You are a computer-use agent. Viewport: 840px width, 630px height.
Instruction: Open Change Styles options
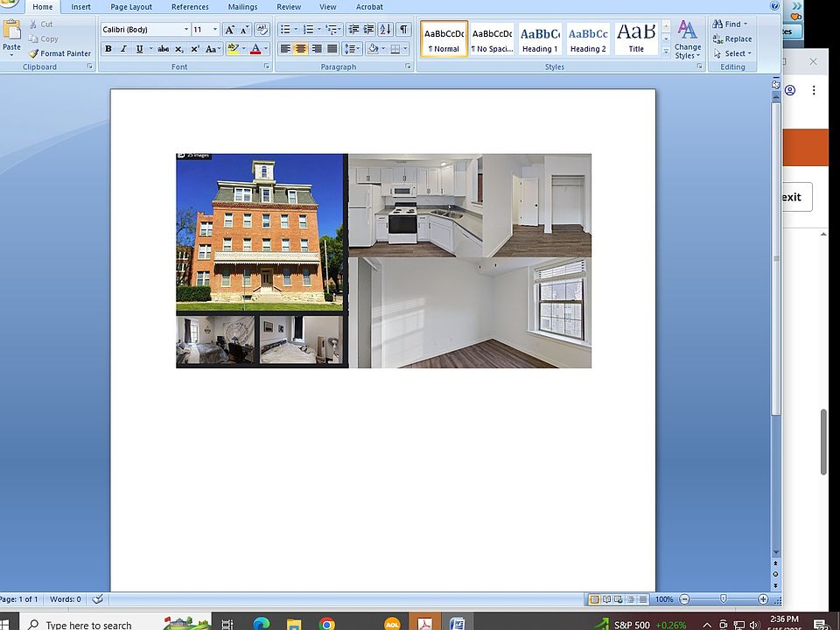point(688,39)
